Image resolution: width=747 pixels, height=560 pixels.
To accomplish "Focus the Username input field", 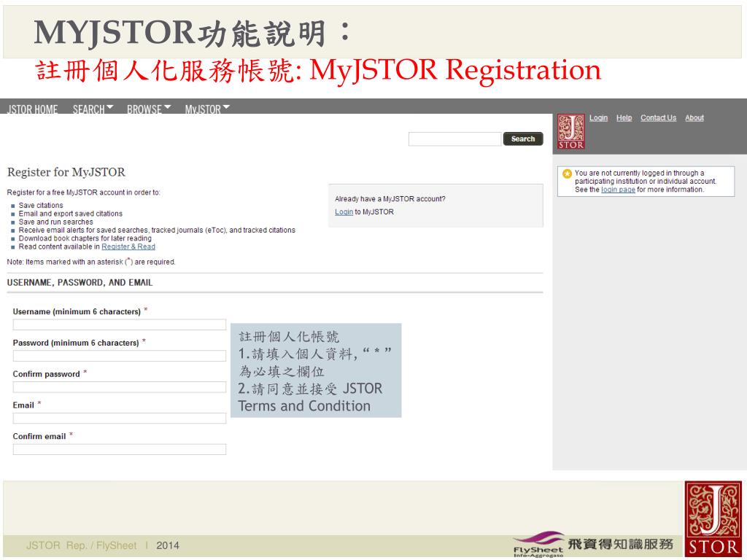I will [120, 324].
